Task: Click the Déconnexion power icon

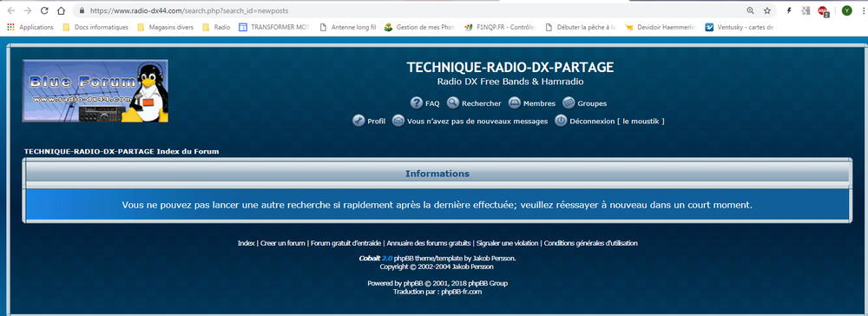Action: coord(561,121)
